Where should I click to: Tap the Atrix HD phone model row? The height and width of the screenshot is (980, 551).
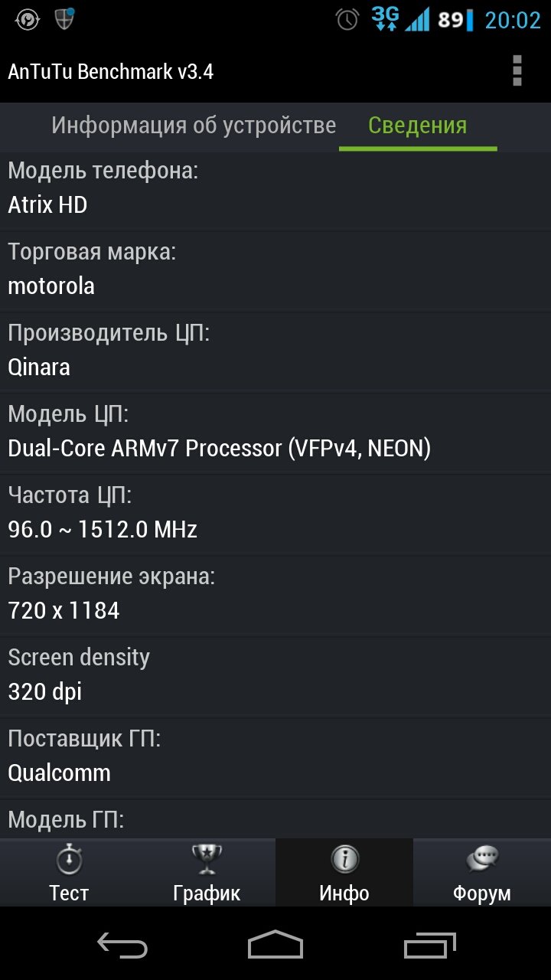275,189
